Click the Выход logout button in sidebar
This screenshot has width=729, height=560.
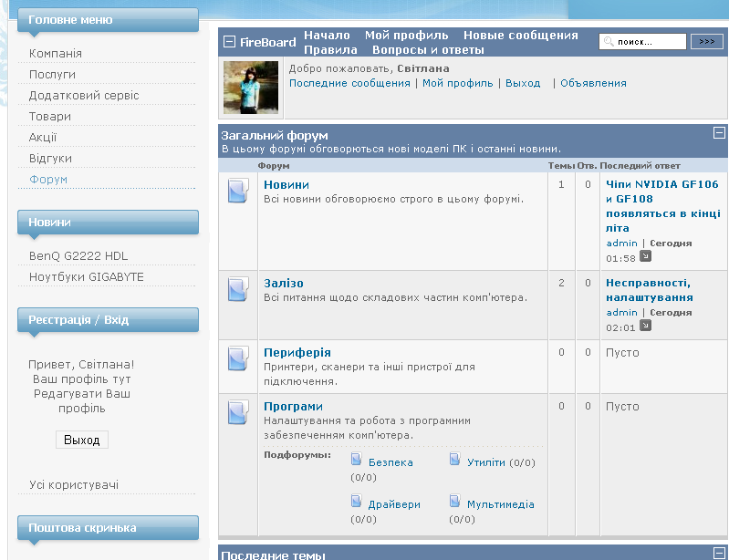click(x=82, y=440)
